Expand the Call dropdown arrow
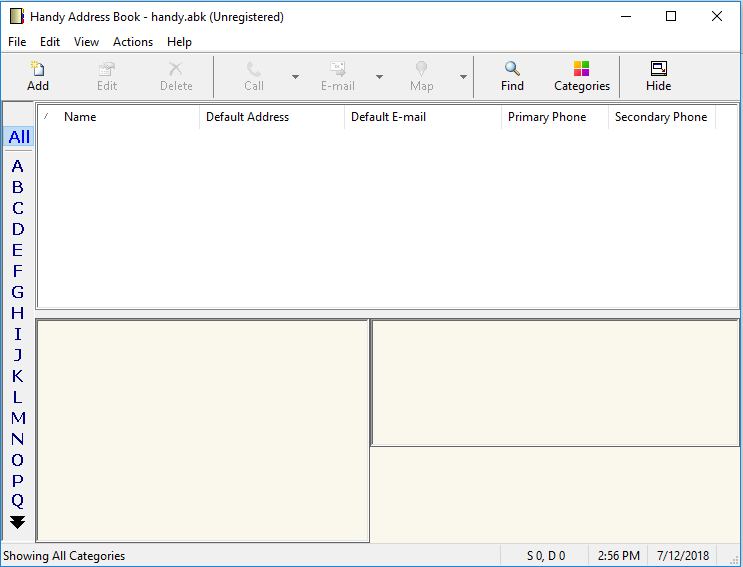743x567 pixels. pyautogui.click(x=295, y=77)
